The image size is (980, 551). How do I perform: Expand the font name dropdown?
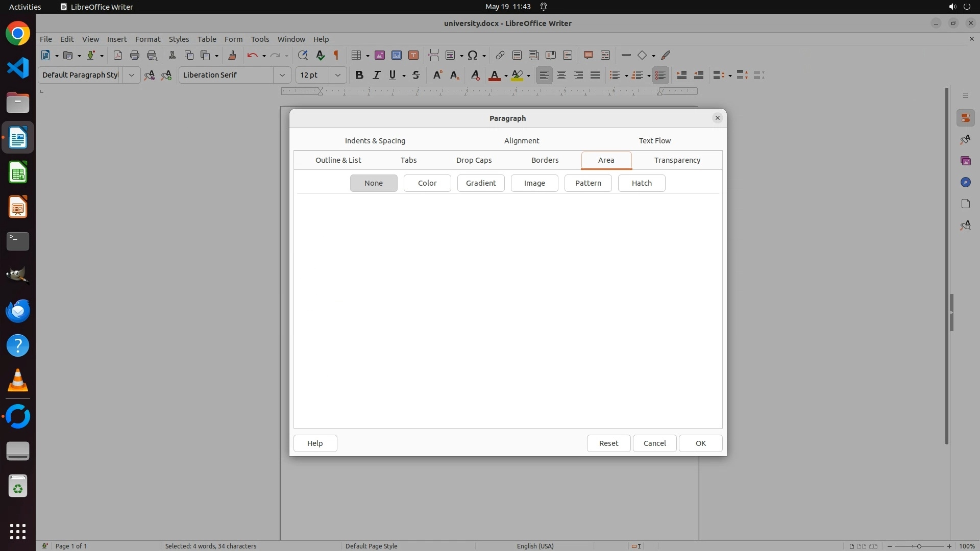coord(282,75)
